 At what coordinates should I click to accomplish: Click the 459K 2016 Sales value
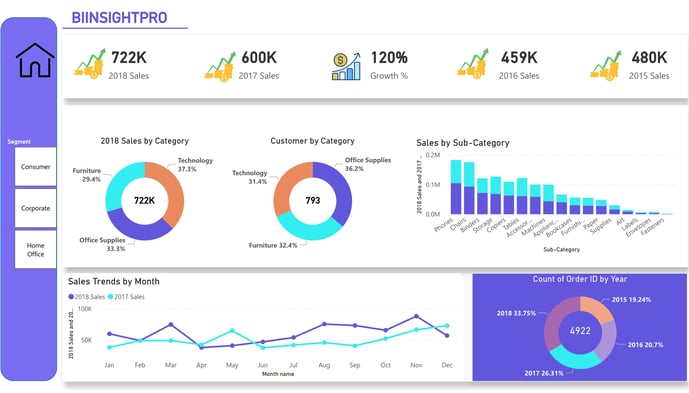click(x=519, y=57)
